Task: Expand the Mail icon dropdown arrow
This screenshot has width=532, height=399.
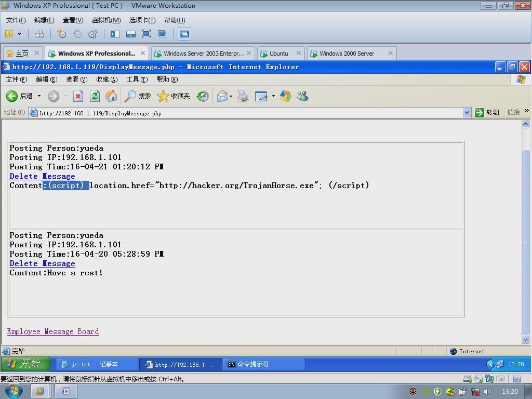Action: (231, 96)
